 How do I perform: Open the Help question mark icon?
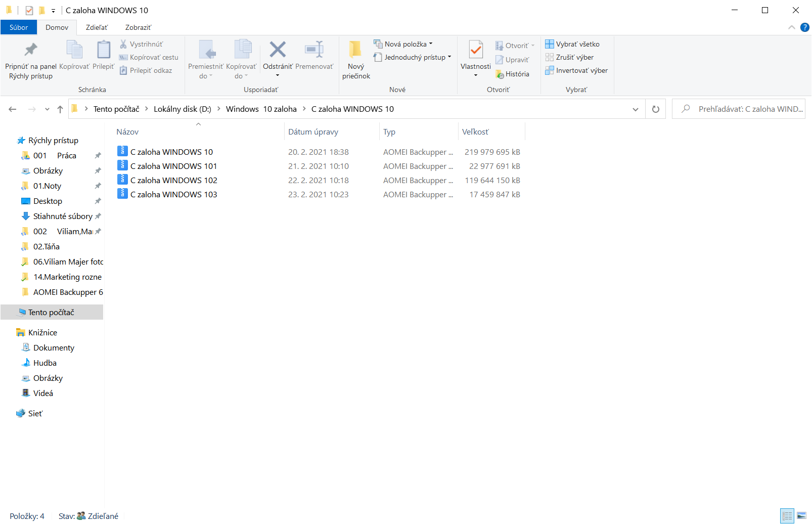coord(805,27)
